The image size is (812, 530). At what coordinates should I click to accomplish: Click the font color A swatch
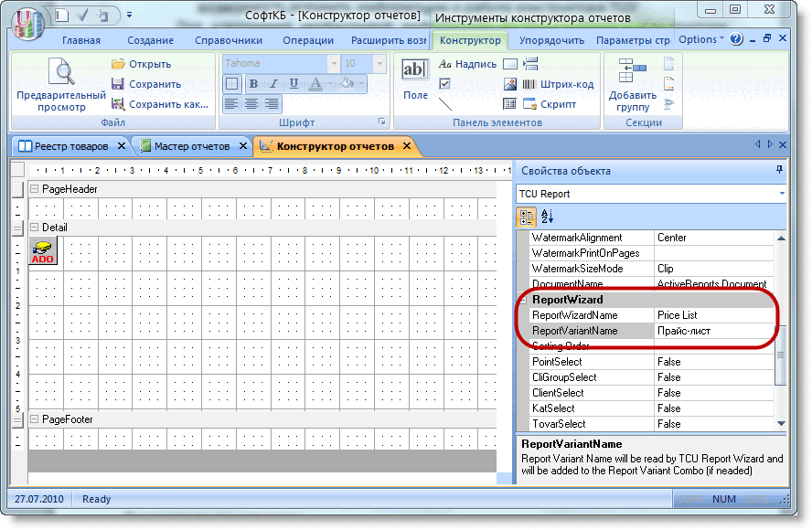(x=315, y=83)
